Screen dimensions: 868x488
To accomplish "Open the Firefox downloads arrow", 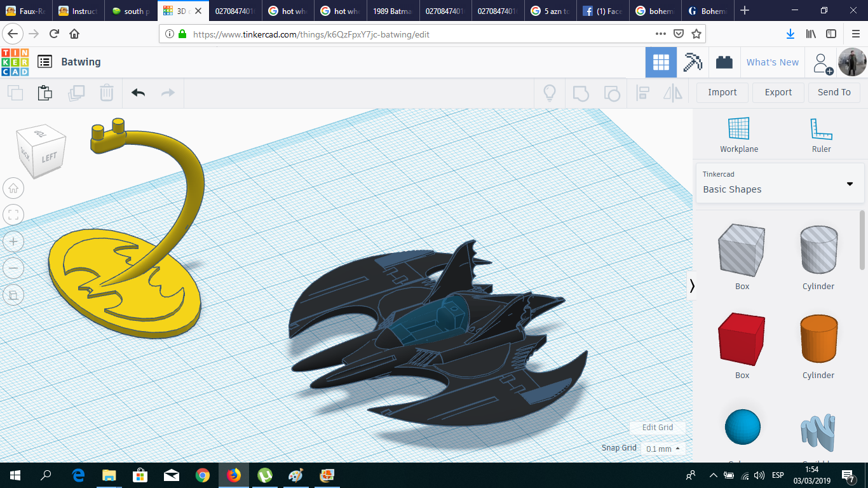I will [x=790, y=34].
